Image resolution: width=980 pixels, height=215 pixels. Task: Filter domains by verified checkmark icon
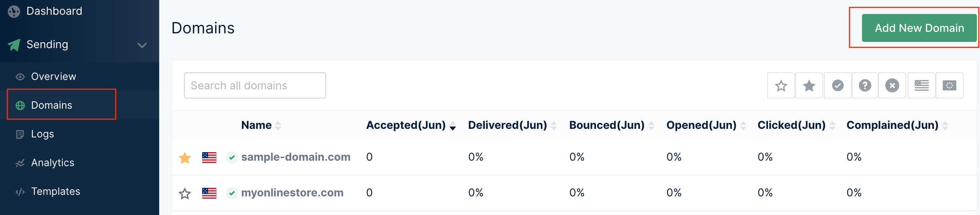[838, 85]
